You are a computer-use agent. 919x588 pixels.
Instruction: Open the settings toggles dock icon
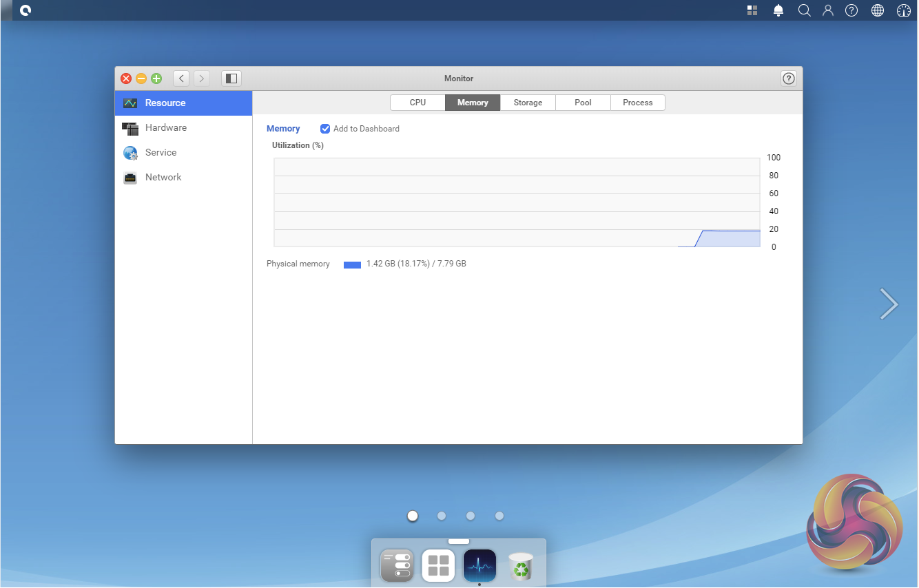[x=397, y=566]
